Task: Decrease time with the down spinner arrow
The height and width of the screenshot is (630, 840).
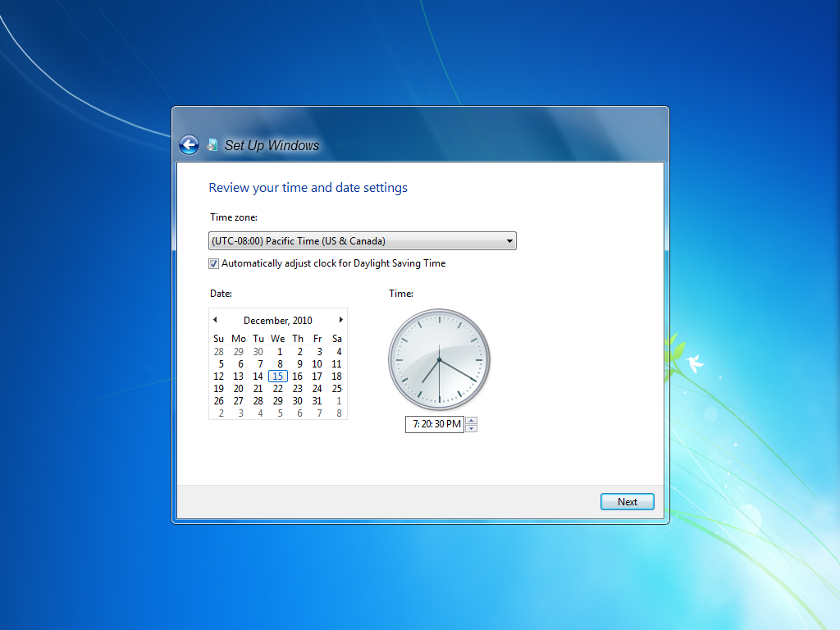Action: click(471, 428)
